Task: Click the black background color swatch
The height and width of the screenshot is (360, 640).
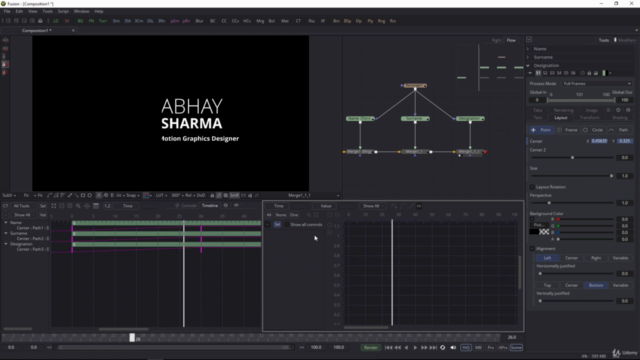Action: (534, 232)
